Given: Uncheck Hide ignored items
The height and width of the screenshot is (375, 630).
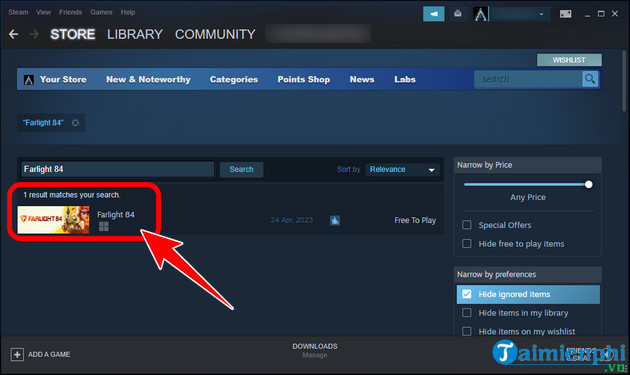Looking at the screenshot, I should [466, 294].
